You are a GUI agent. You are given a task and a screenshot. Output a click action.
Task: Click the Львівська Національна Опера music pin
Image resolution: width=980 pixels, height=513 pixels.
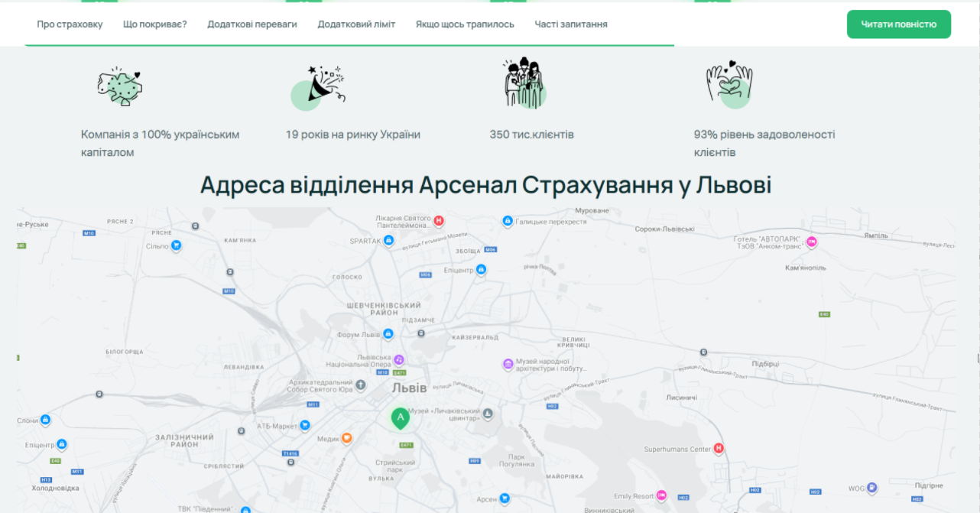(x=399, y=359)
